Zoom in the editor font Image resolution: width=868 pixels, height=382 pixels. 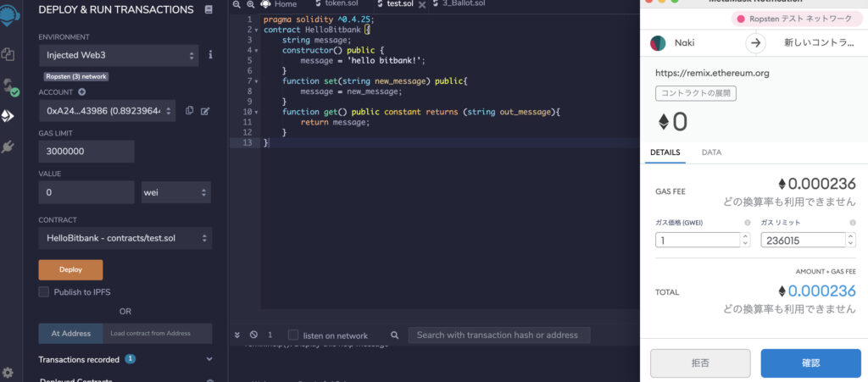pos(250,4)
